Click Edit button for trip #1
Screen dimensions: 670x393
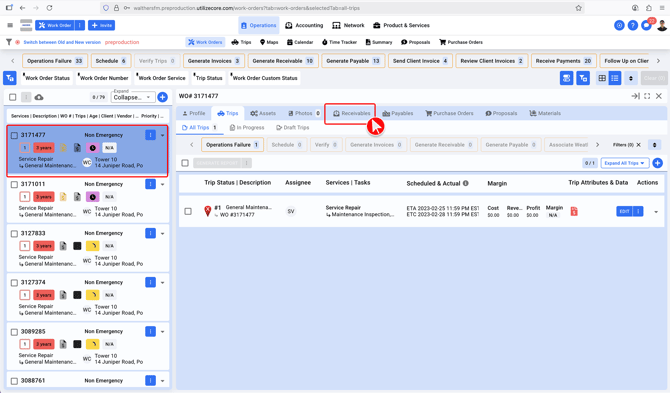(x=624, y=211)
